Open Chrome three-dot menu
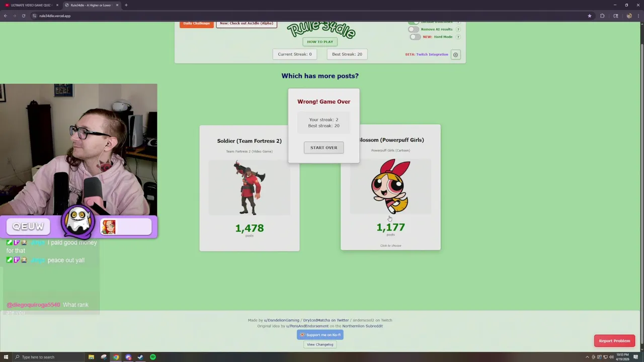Viewport: 644px width, 362px height. [x=638, y=16]
